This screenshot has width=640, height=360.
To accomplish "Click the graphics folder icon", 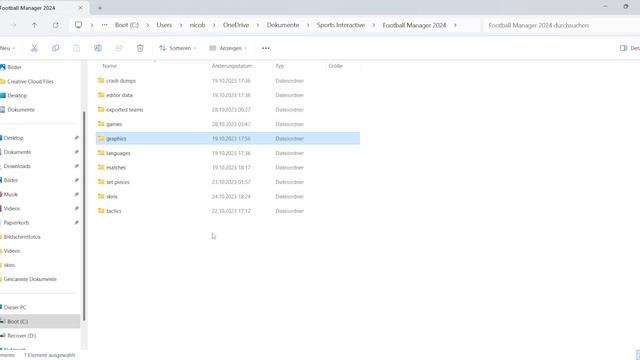I will click(x=101, y=138).
